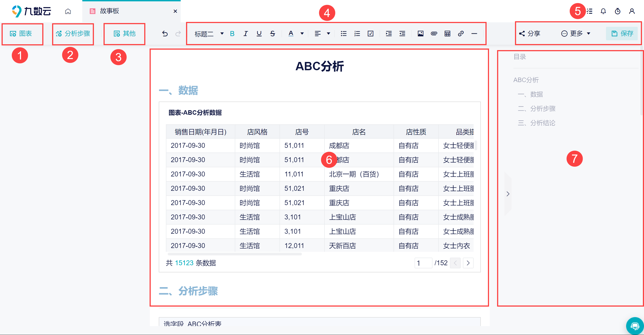Viewport: 644px width, 335px height.
Task: Toggle bold text formatting
Action: [232, 34]
